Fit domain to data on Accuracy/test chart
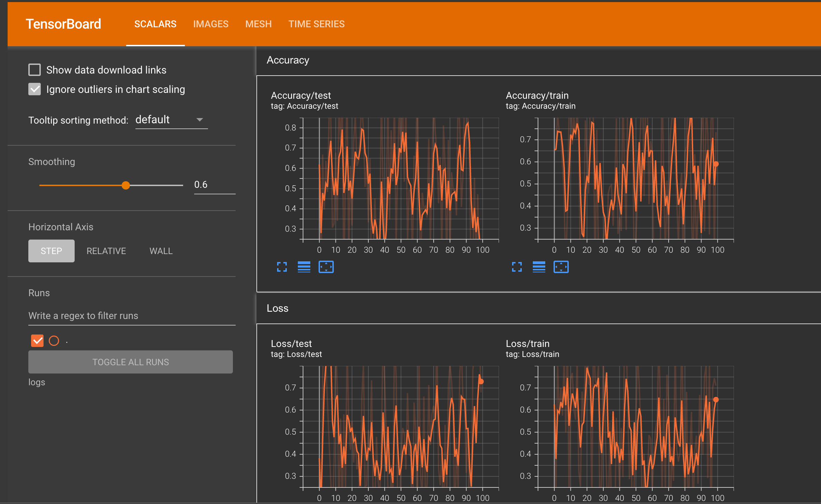The image size is (821, 504). pyautogui.click(x=326, y=267)
